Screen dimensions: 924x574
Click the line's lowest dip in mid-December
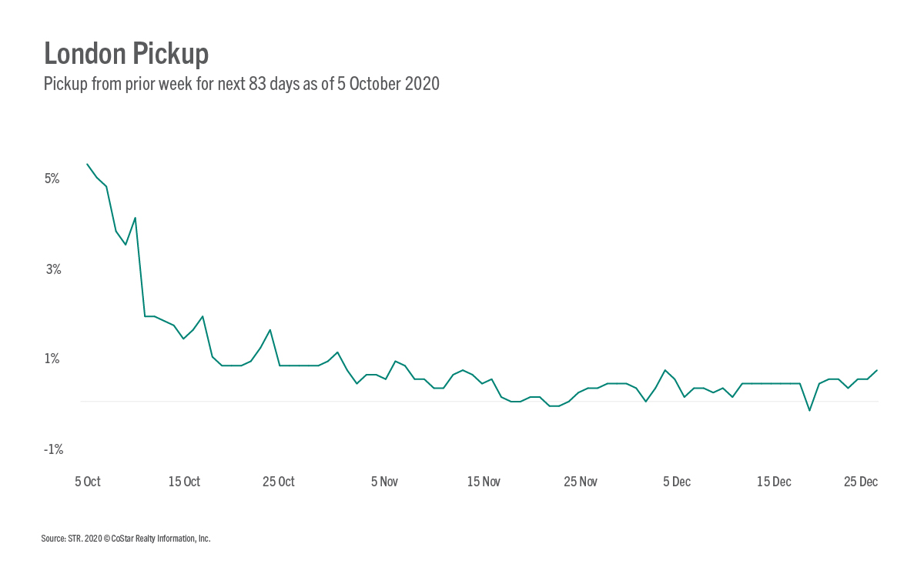[x=809, y=410]
